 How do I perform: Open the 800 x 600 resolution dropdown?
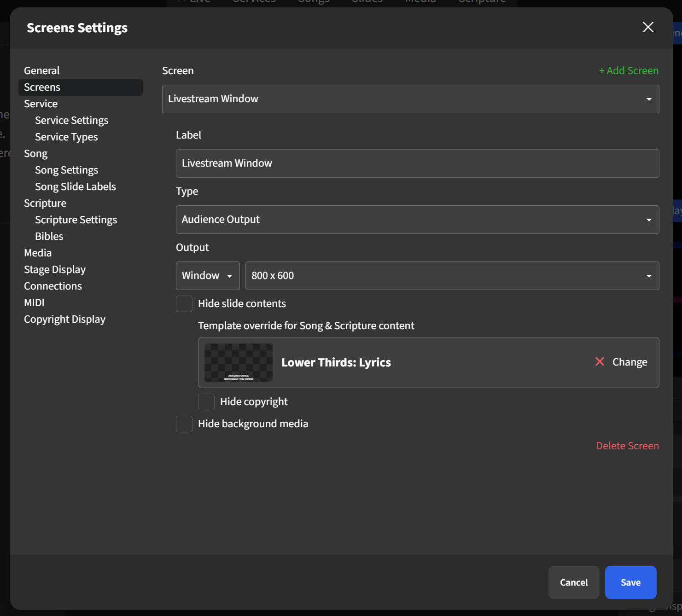pos(452,275)
